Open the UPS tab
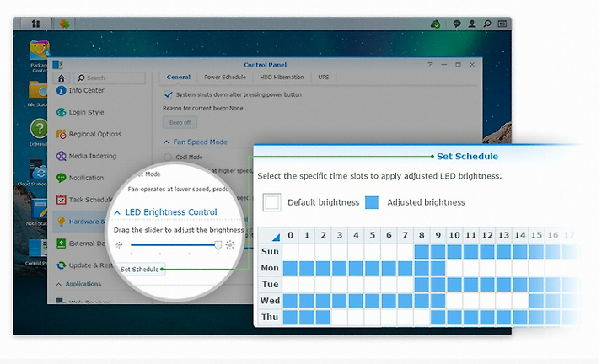 click(324, 77)
